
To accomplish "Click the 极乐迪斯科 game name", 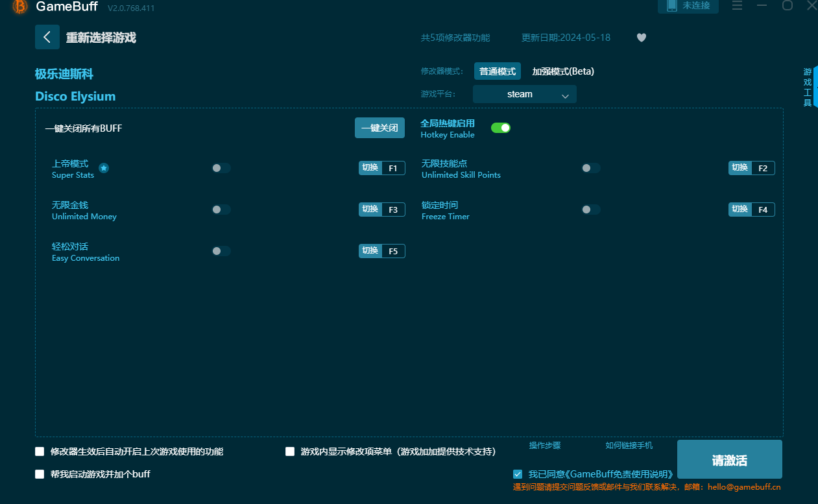I will click(64, 74).
